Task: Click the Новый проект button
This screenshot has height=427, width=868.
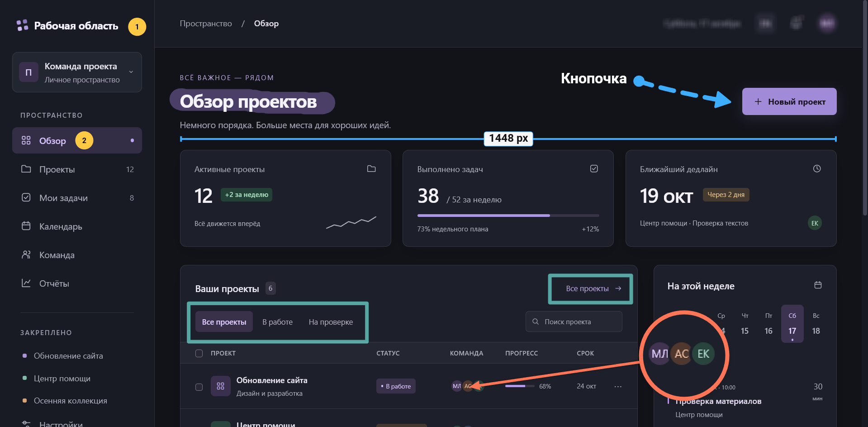Action: (x=789, y=101)
